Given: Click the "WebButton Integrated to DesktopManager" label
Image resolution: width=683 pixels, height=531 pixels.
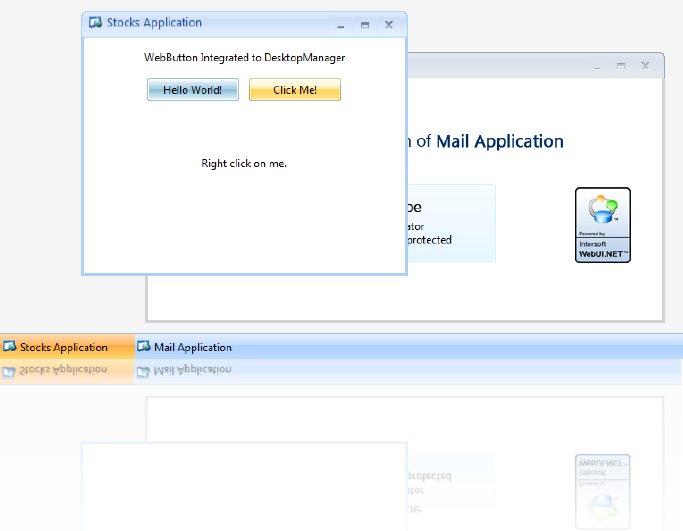Looking at the screenshot, I should 244,58.
